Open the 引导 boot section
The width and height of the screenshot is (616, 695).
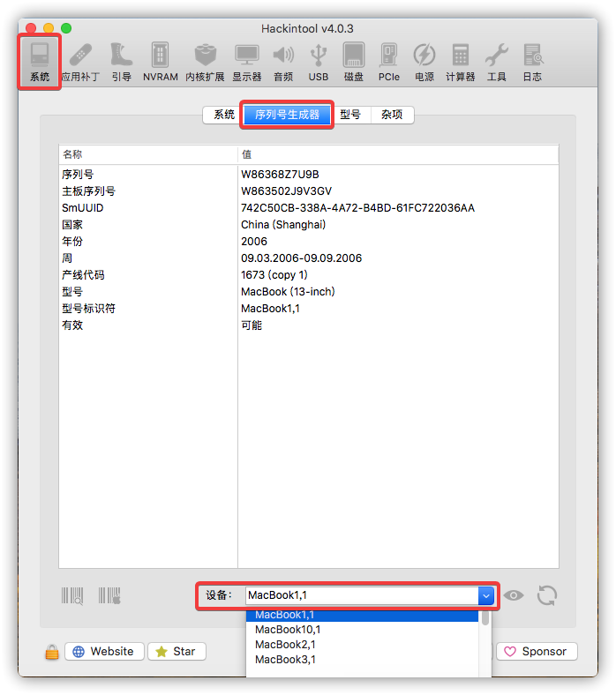pos(122,62)
